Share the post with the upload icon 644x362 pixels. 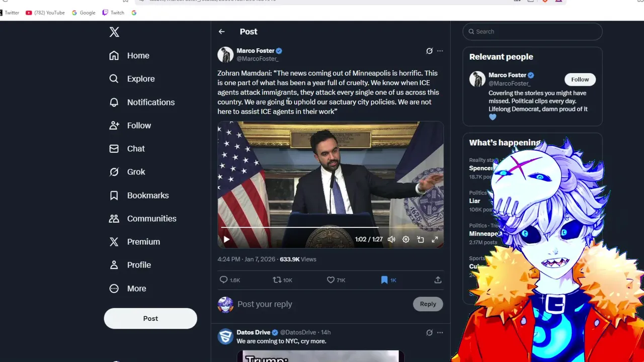coord(438,280)
